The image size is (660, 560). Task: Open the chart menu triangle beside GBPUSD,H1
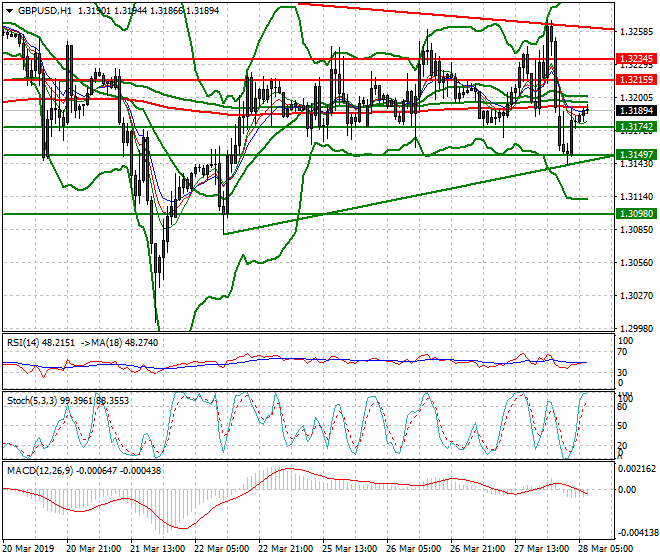pyautogui.click(x=10, y=11)
